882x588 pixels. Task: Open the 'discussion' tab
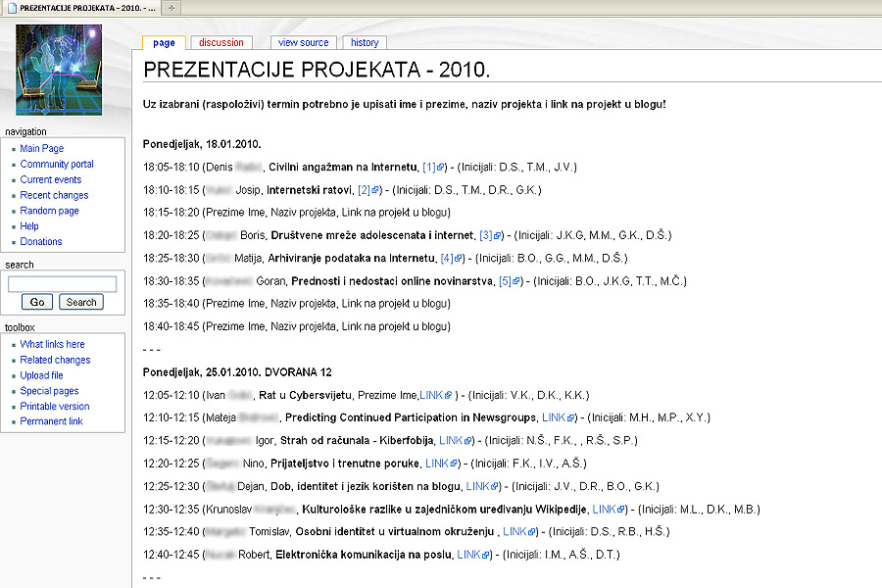coord(221,43)
